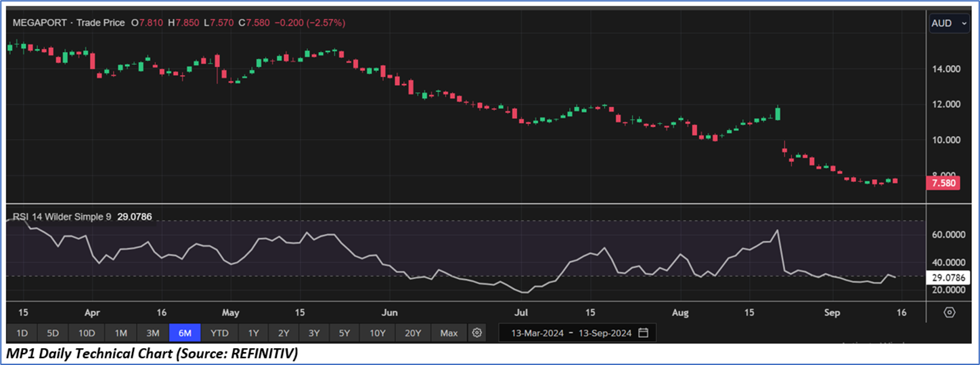Choose the 1M period button
The width and height of the screenshot is (980, 365).
(120, 333)
